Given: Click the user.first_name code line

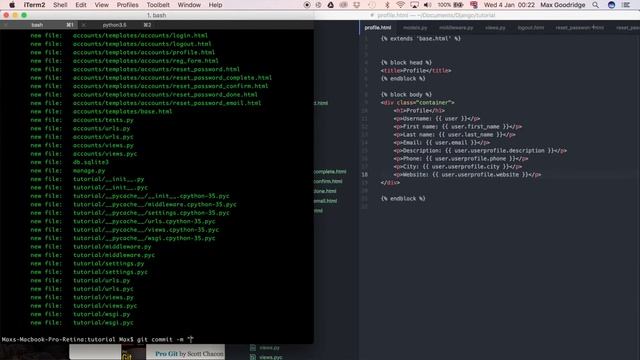Looking at the screenshot, I should 458,127.
